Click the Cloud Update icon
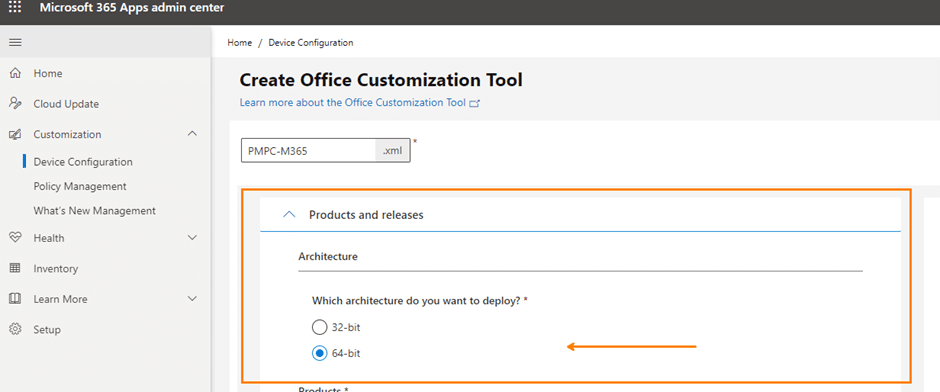The height and width of the screenshot is (392, 940). tap(16, 104)
